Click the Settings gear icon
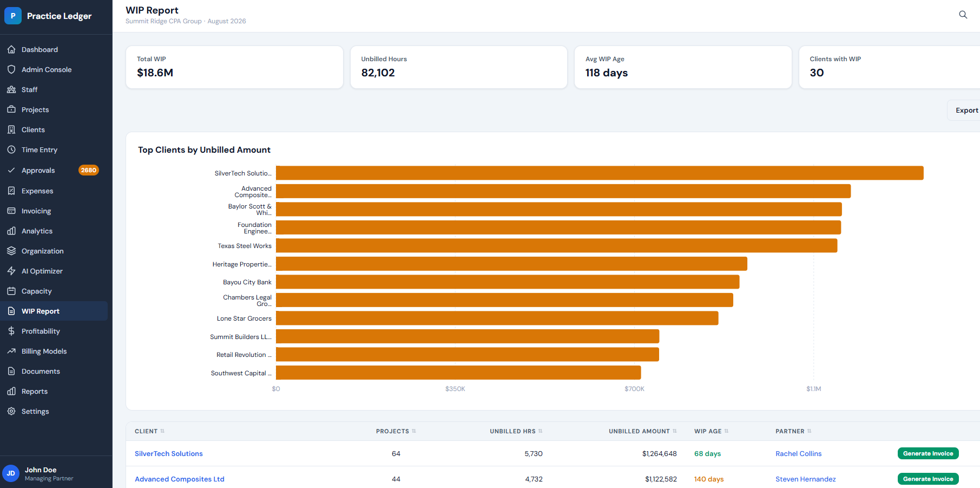Image resolution: width=980 pixels, height=488 pixels. [x=11, y=411]
